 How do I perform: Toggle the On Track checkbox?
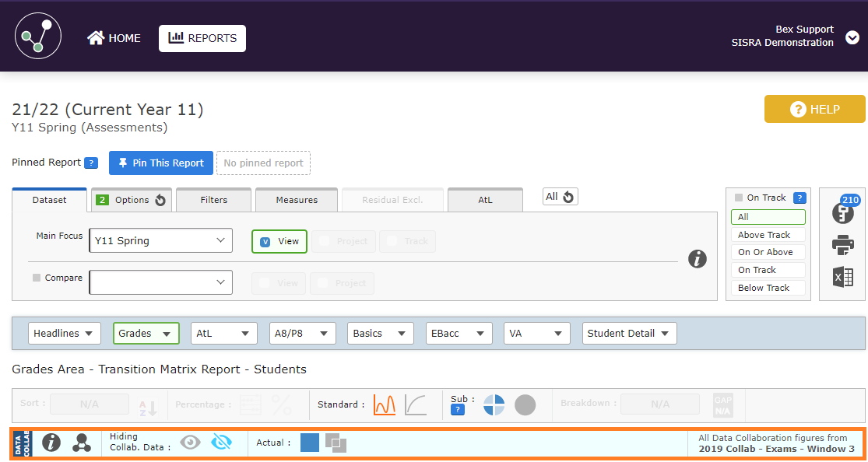pyautogui.click(x=739, y=198)
